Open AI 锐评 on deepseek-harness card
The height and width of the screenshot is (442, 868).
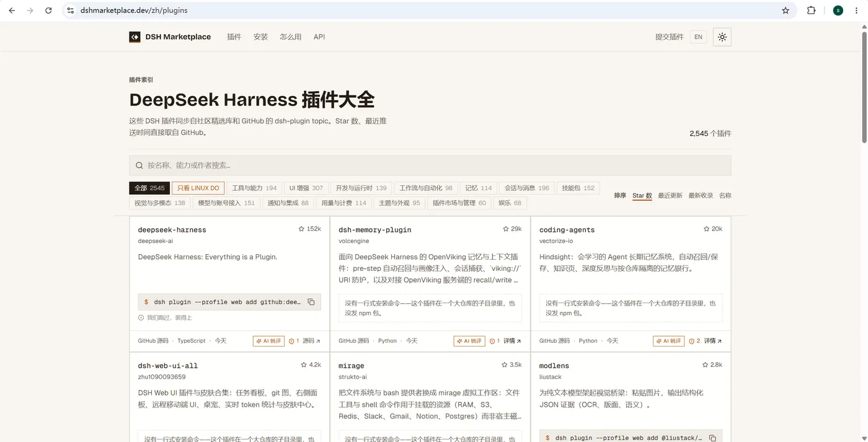[268, 341]
